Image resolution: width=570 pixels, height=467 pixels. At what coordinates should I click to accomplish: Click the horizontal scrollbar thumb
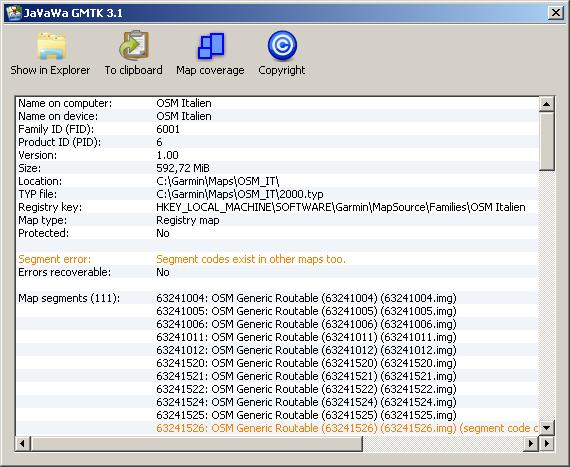point(197,443)
